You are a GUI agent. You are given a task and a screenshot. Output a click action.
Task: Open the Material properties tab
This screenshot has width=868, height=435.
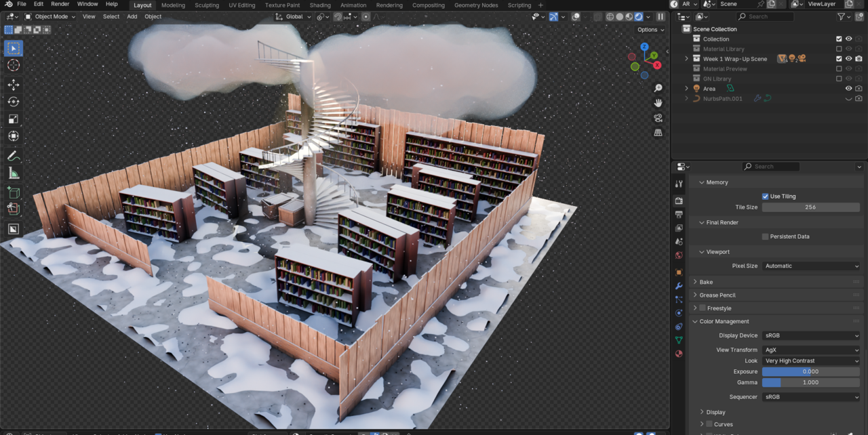pyautogui.click(x=679, y=354)
